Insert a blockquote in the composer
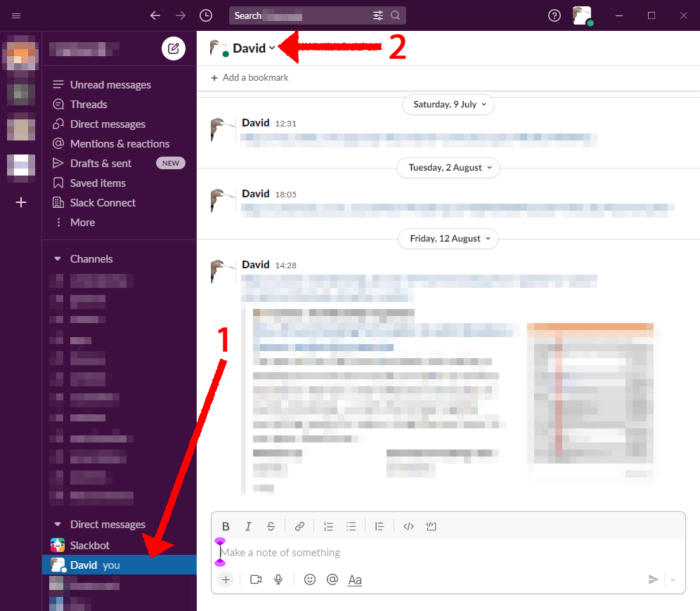The width and height of the screenshot is (700, 611). point(380,526)
